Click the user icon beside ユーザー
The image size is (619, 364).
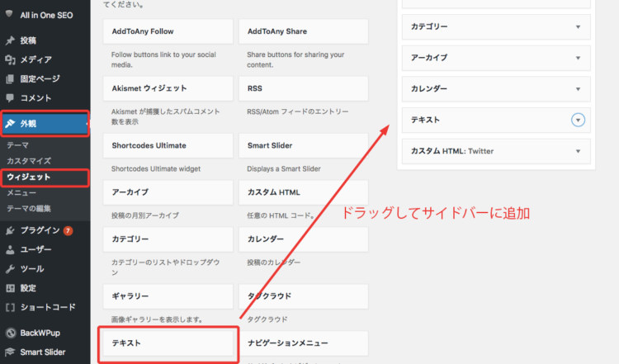pyautogui.click(x=10, y=249)
